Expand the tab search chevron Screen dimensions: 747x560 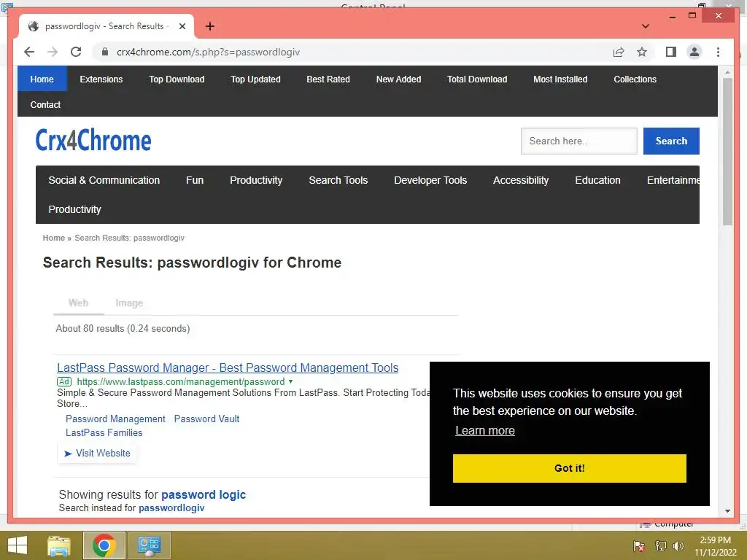pyautogui.click(x=646, y=26)
